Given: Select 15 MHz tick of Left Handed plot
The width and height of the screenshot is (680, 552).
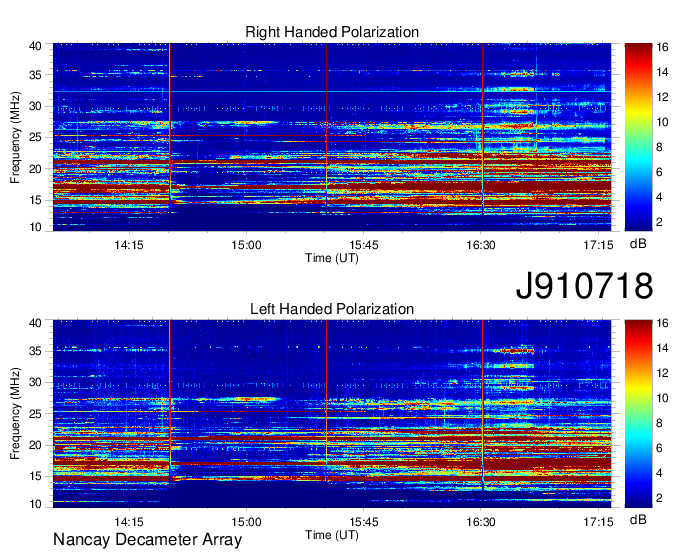Looking at the screenshot, I should click(36, 477).
